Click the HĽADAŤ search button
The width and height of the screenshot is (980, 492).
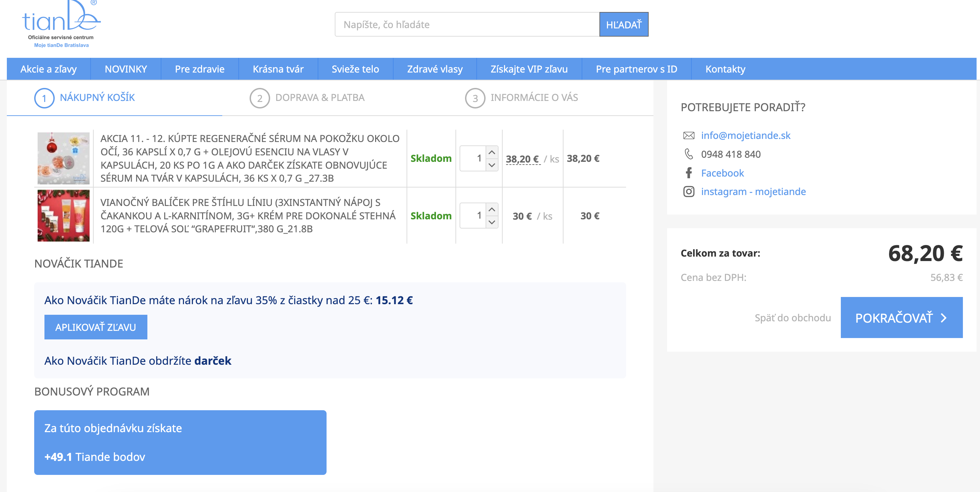[x=624, y=24]
